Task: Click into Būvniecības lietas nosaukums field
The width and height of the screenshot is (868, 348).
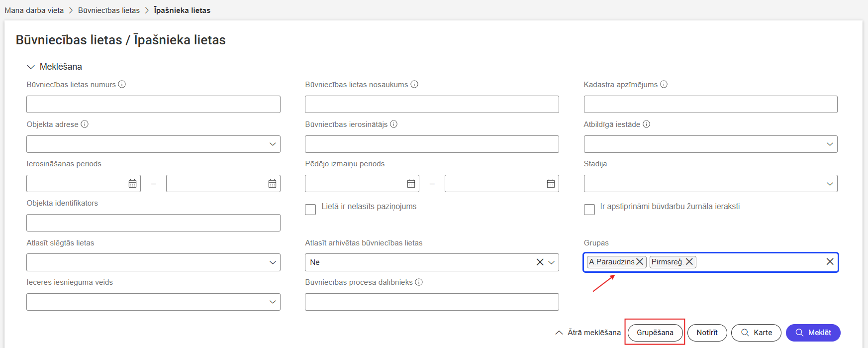Action: [432, 105]
